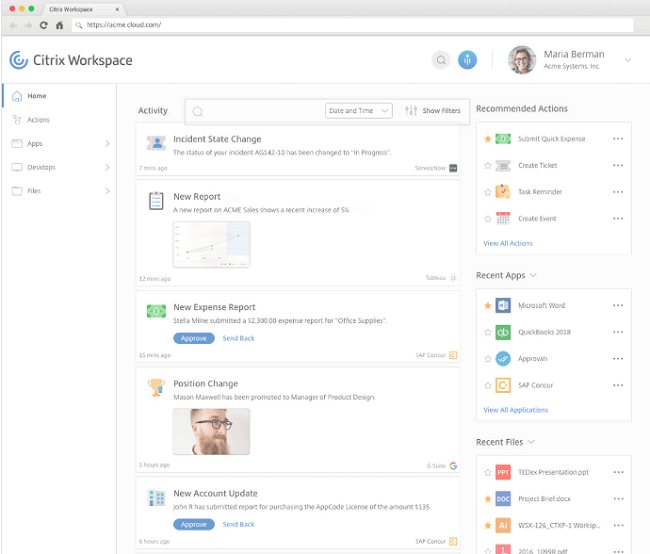This screenshot has width=650, height=554.
Task: Favorite Create Event with its star
Action: tap(488, 219)
